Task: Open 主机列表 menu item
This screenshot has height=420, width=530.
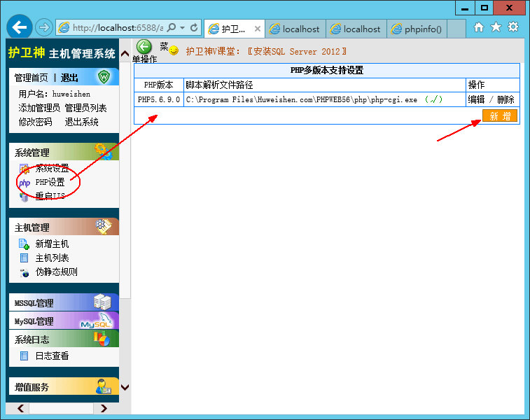Action: click(x=52, y=258)
